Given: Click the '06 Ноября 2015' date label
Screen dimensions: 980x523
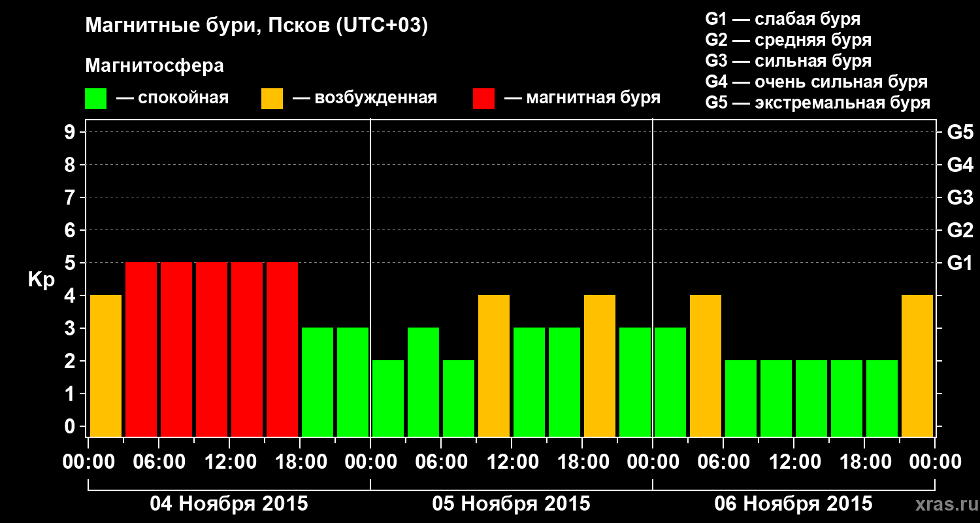Looking at the screenshot, I should [x=793, y=504].
